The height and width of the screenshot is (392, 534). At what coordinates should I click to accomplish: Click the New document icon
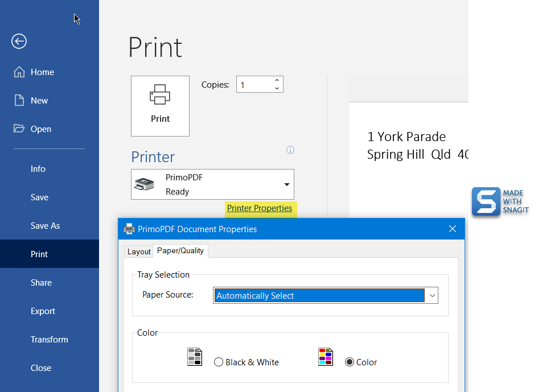(x=19, y=100)
